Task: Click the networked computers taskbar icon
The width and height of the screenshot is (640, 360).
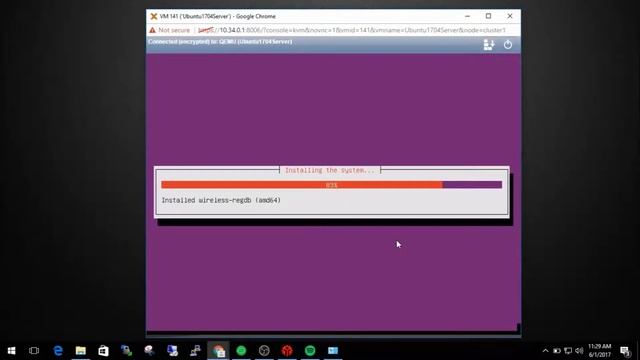Action: (195, 351)
